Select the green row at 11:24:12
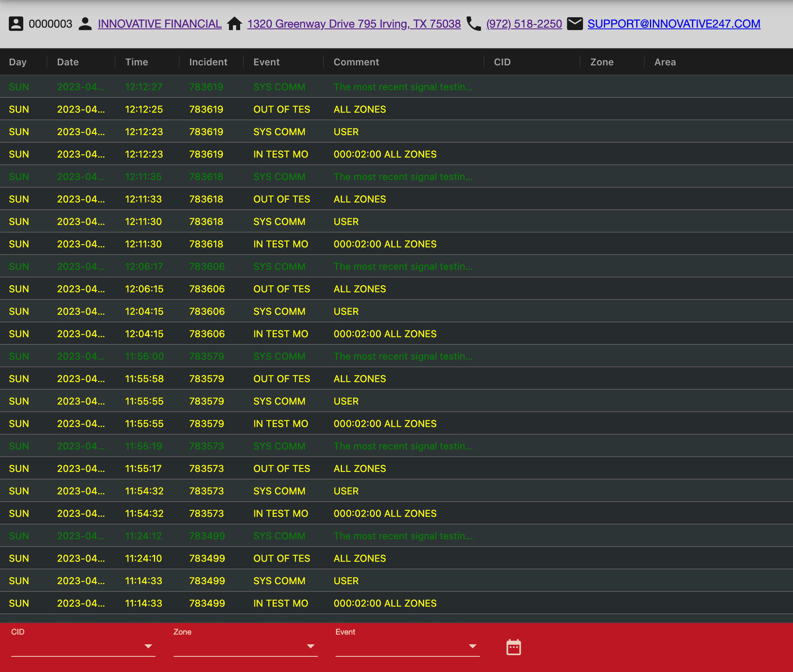This screenshot has height=672, width=793. click(x=396, y=536)
